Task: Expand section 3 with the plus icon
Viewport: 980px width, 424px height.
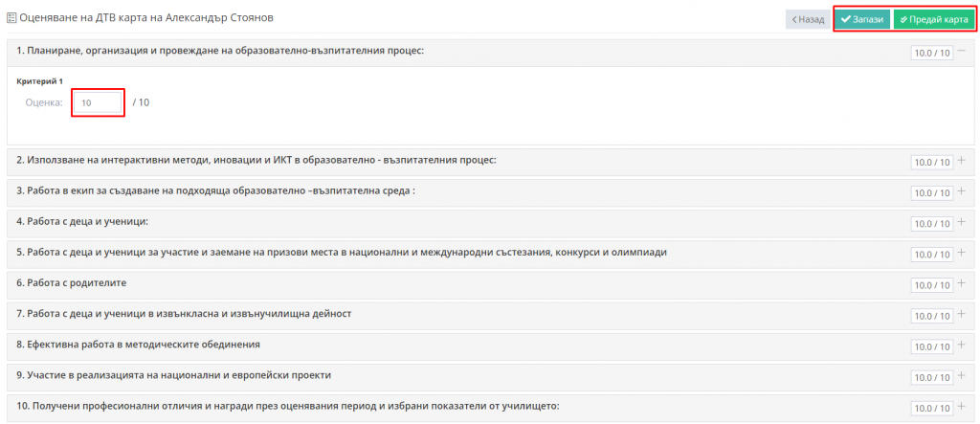Action: point(962,191)
